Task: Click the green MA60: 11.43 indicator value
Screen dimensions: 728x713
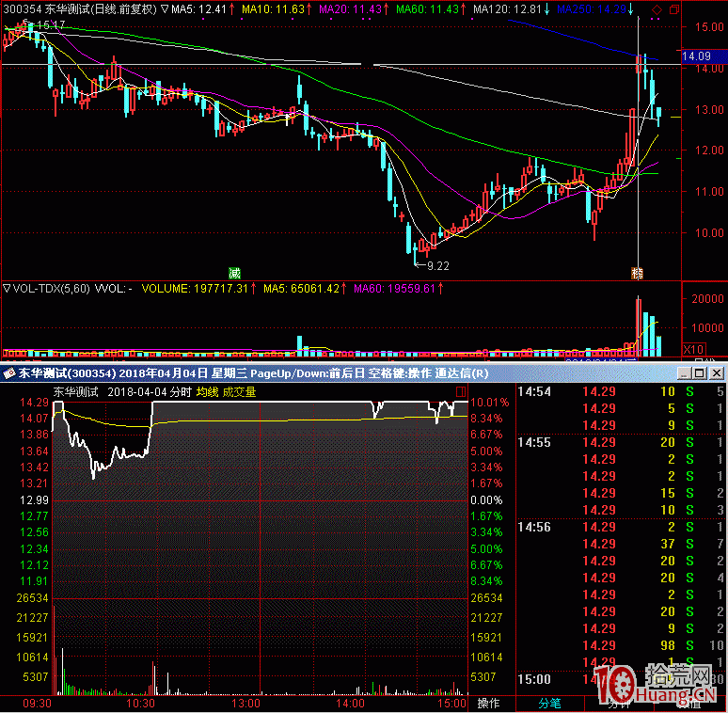Action: tap(431, 8)
